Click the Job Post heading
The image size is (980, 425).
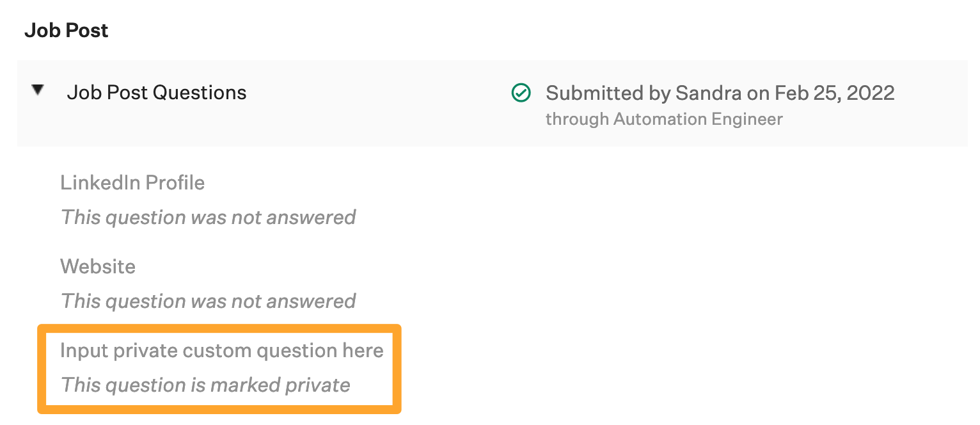(66, 31)
